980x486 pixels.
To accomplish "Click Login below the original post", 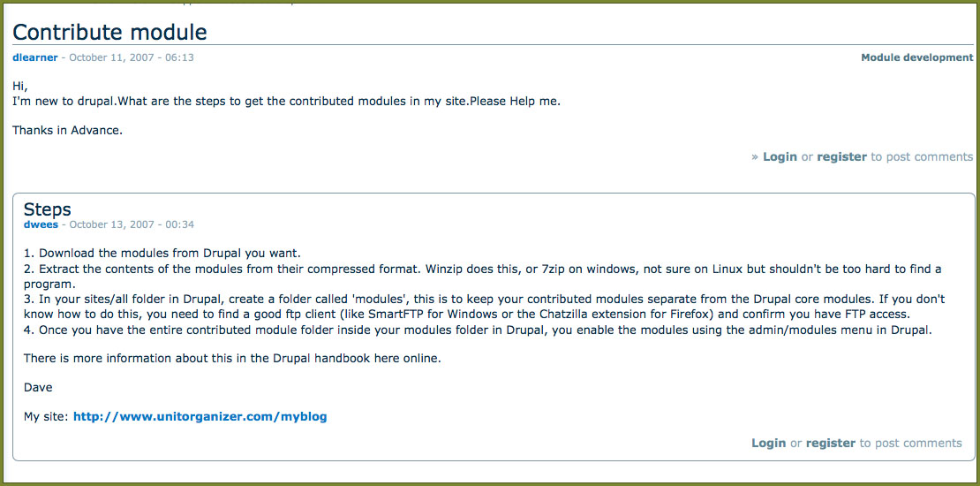I will 780,156.
